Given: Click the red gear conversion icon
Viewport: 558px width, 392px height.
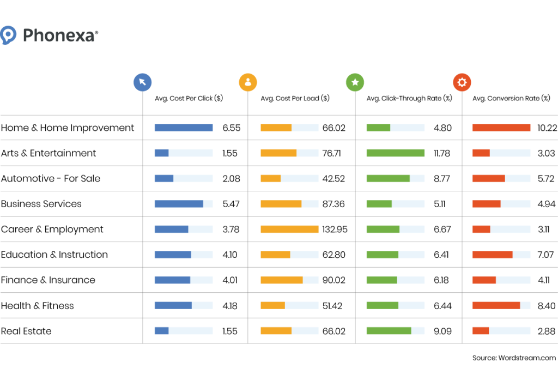Looking at the screenshot, I should [x=462, y=82].
